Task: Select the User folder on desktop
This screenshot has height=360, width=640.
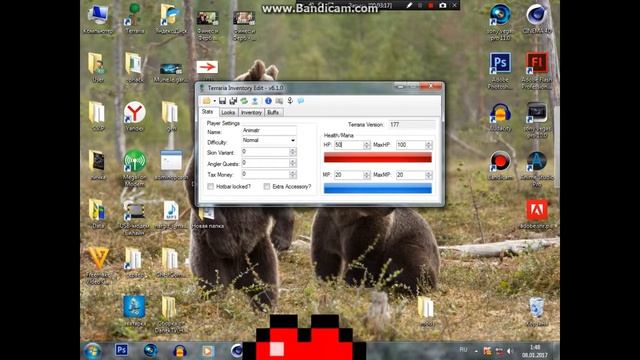Action: pos(97,68)
